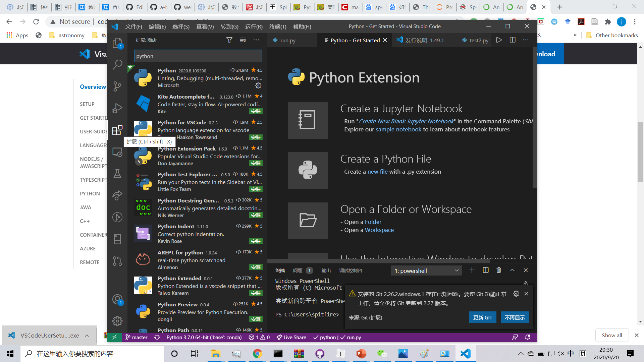
Task: Open the Remote Explorer view
Action: tap(117, 152)
